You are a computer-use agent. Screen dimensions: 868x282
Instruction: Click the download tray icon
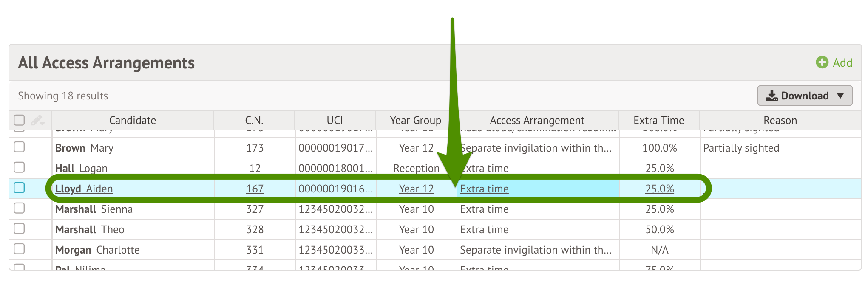pos(772,96)
